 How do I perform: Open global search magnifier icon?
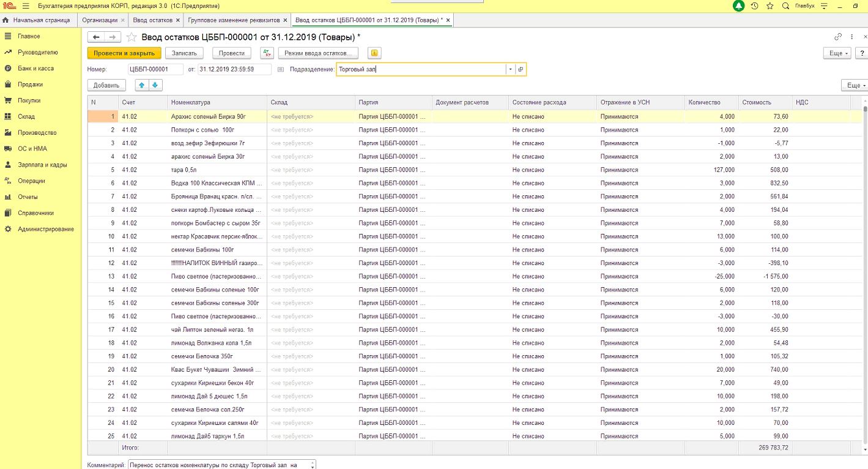point(785,6)
